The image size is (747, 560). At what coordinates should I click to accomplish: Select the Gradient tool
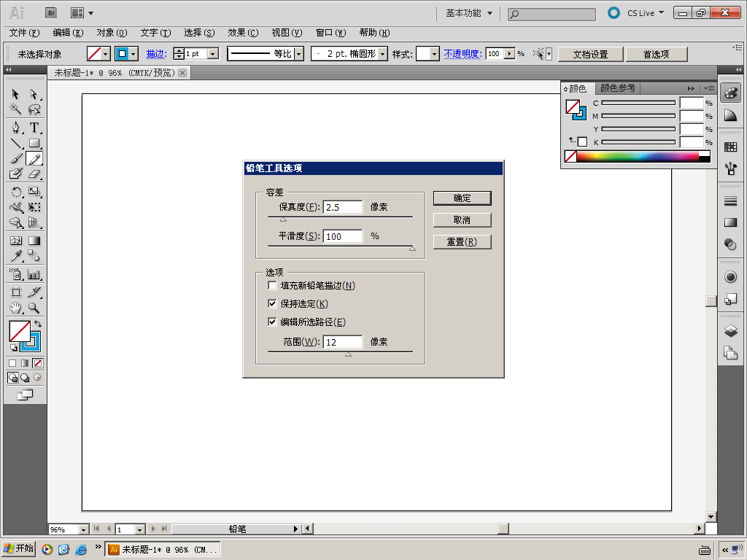[x=34, y=241]
